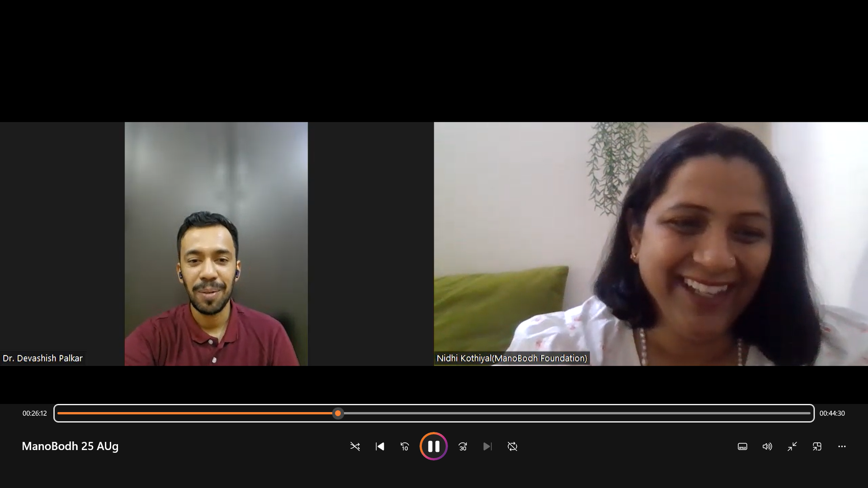Go to next track

pyautogui.click(x=487, y=446)
